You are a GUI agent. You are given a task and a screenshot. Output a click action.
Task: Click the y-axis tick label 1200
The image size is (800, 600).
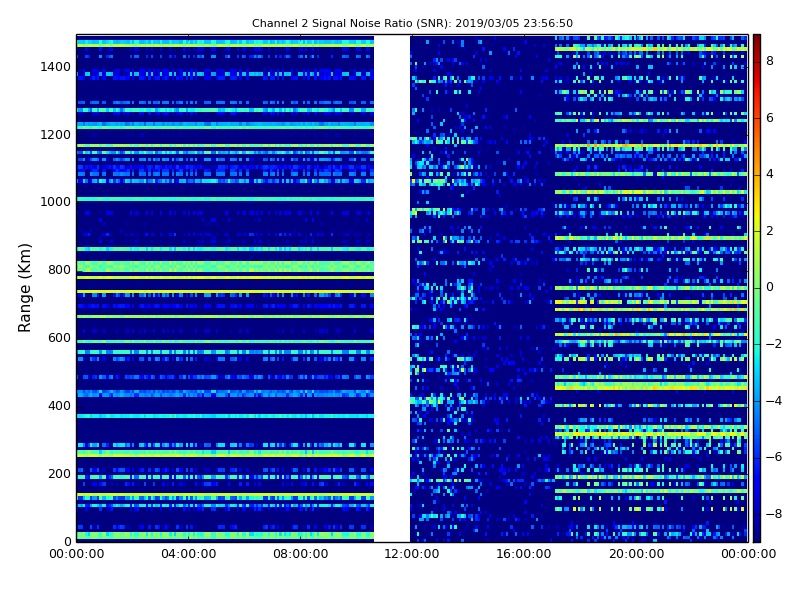click(x=56, y=135)
